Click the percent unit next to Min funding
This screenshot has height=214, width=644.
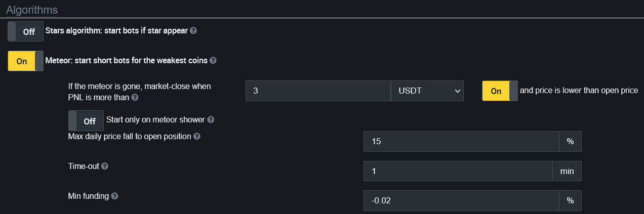point(570,201)
